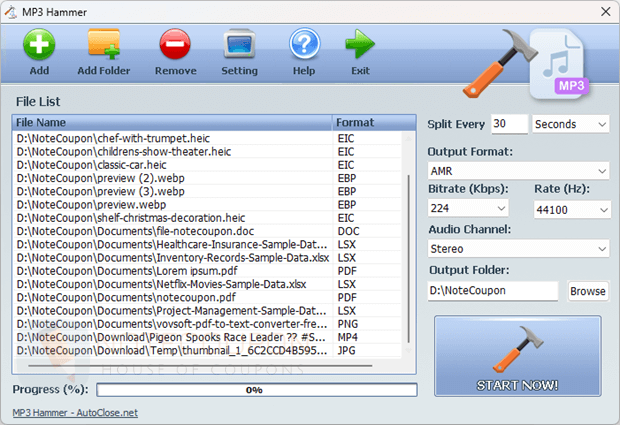
Task: Select the chef-with-trumpet.heic row
Action: [x=208, y=138]
